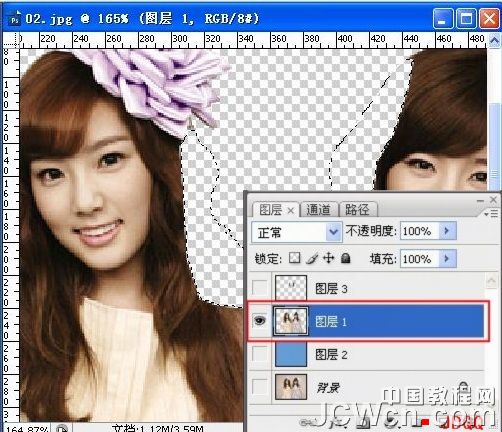Select the 背景 layer thumbnail
Viewport: 502px width, 432px height.
[x=291, y=387]
